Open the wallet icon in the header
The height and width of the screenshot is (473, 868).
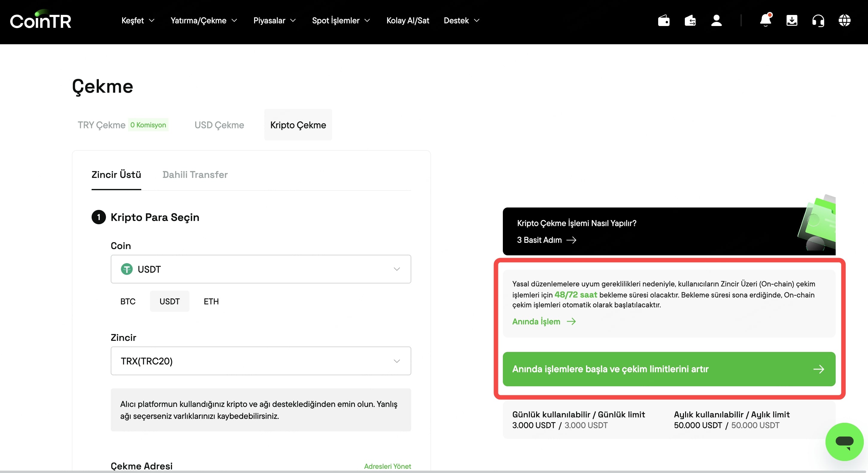[x=664, y=21]
